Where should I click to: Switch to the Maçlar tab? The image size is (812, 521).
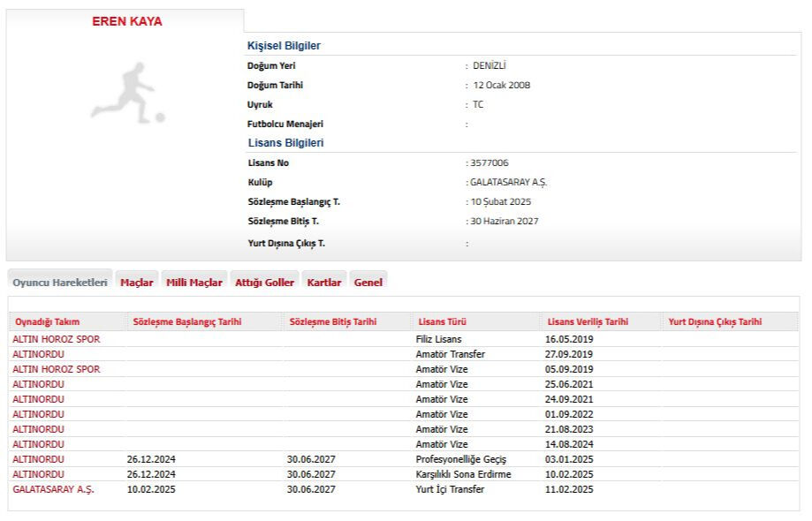tap(137, 283)
